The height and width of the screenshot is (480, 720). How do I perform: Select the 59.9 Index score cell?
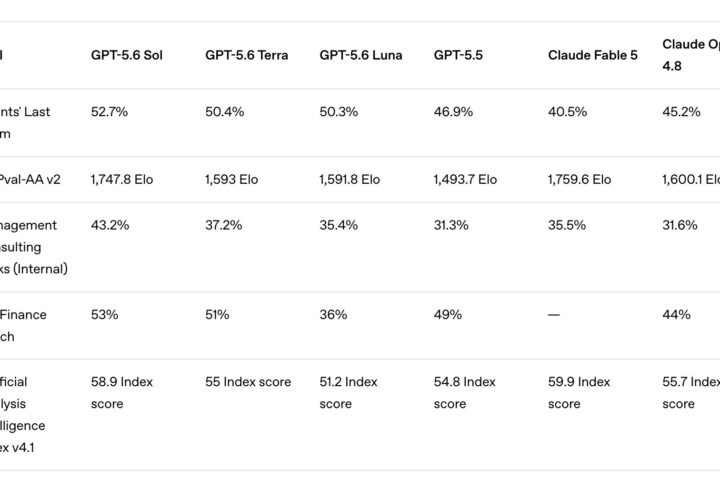(579, 393)
